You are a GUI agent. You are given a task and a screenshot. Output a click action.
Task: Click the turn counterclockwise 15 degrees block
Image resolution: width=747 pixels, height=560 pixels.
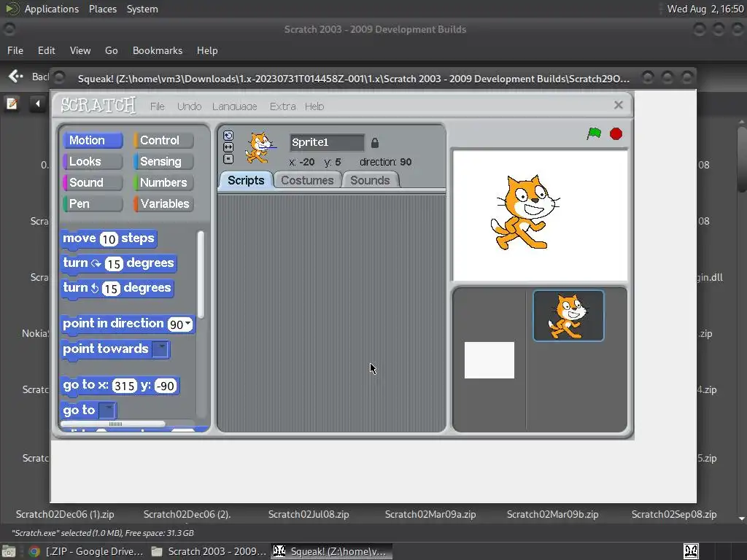[117, 288]
